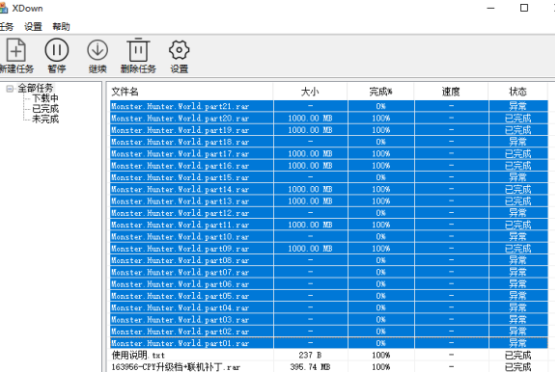The image size is (555, 386).
Task: Click the XDown app icon in title bar
Action: pos(4,8)
